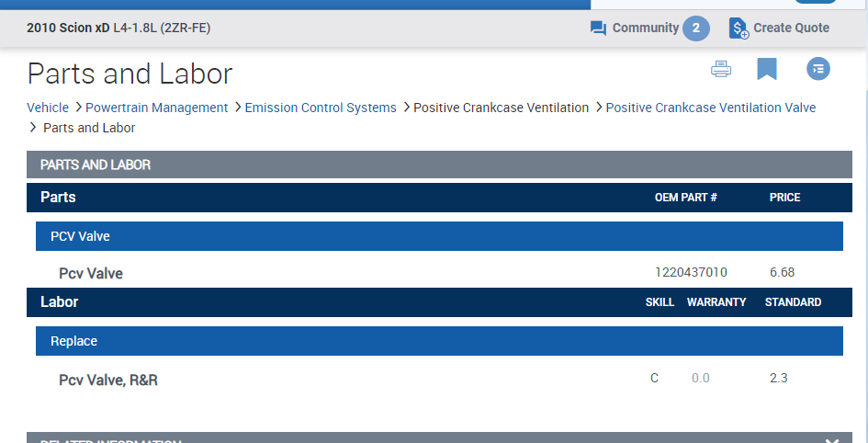Navigate to Powertrain Management breadcrumb
This screenshot has height=443, width=868.
point(156,108)
